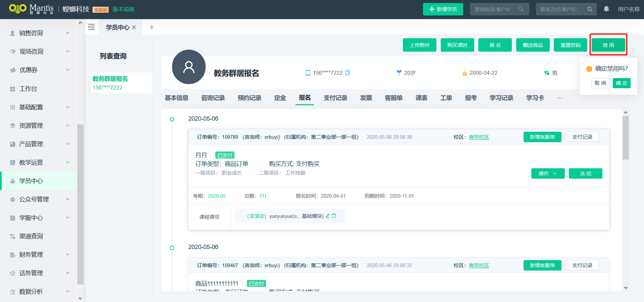Switch to 学习卡 tab
The image size is (644, 302).
(535, 98)
